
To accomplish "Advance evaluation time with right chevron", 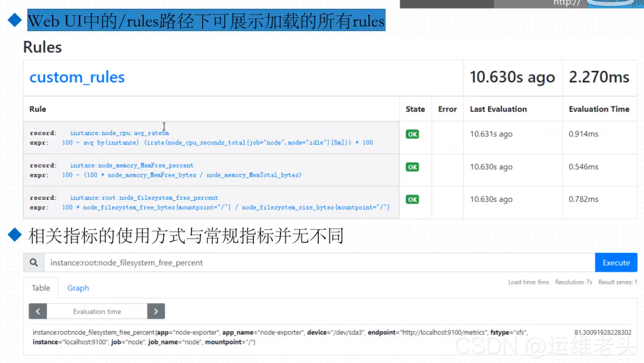I will (x=156, y=311).
